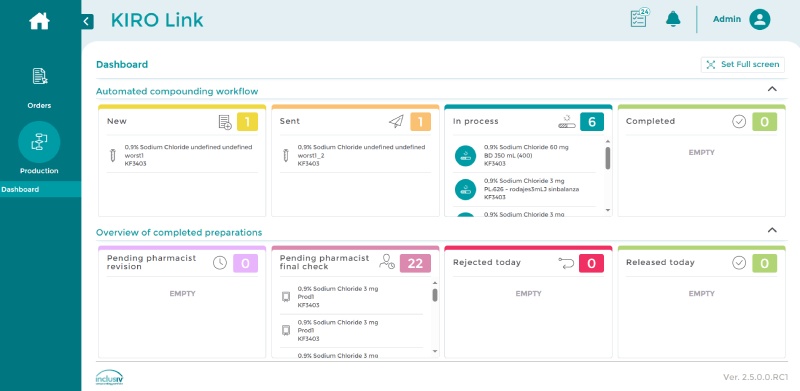
Task: Select the Orders label in sidebar
Action: tap(39, 106)
